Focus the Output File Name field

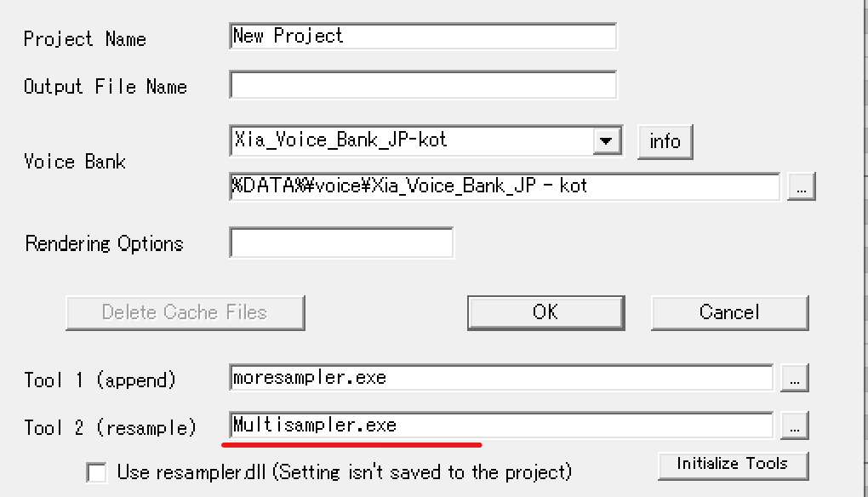pyautogui.click(x=423, y=85)
